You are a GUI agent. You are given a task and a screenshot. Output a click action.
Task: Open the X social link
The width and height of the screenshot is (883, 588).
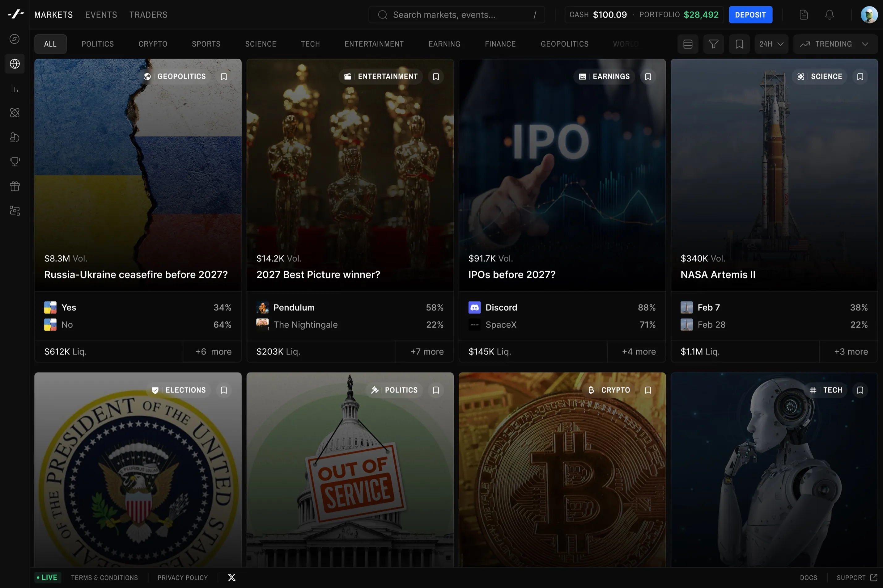(x=232, y=577)
